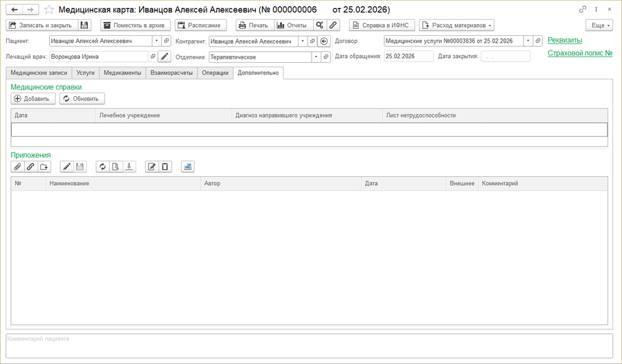This screenshot has width=622, height=364.
Task: Open the Отделение record with its open-form icon
Action: 326,57
